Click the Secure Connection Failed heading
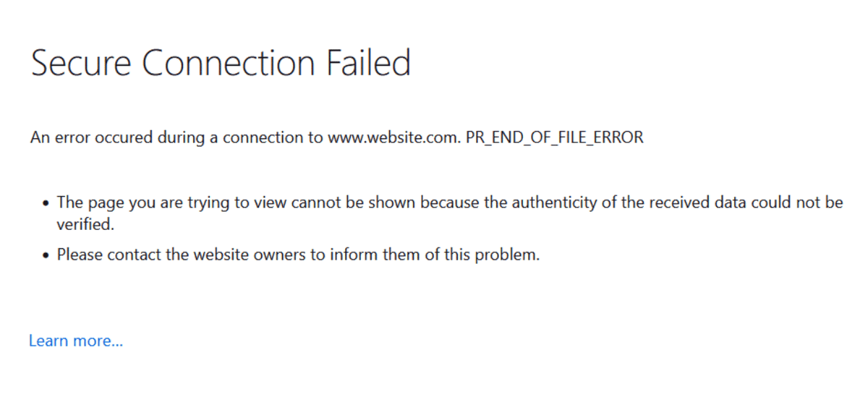 [221, 63]
